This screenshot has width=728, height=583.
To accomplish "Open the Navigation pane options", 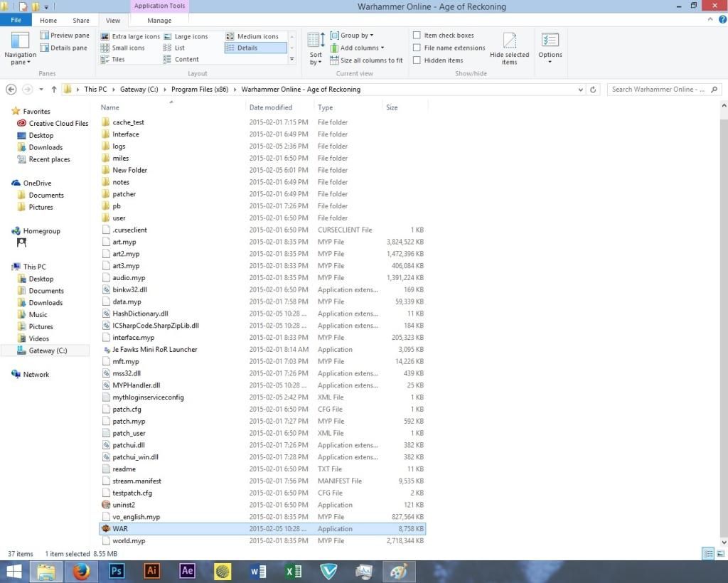I will (x=20, y=49).
